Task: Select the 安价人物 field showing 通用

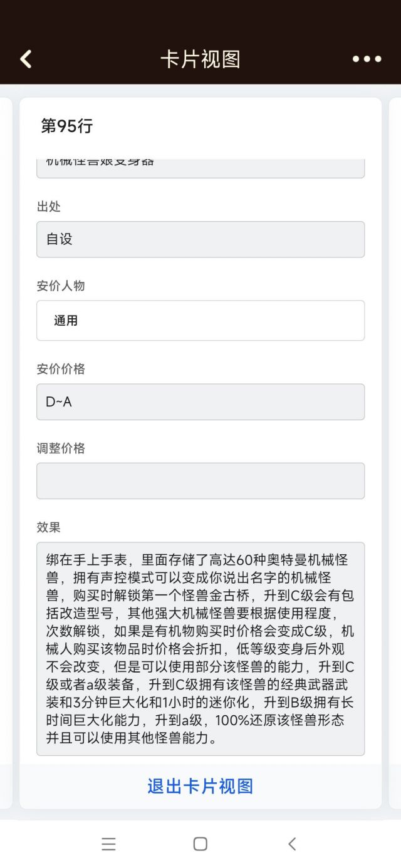Action: click(200, 321)
